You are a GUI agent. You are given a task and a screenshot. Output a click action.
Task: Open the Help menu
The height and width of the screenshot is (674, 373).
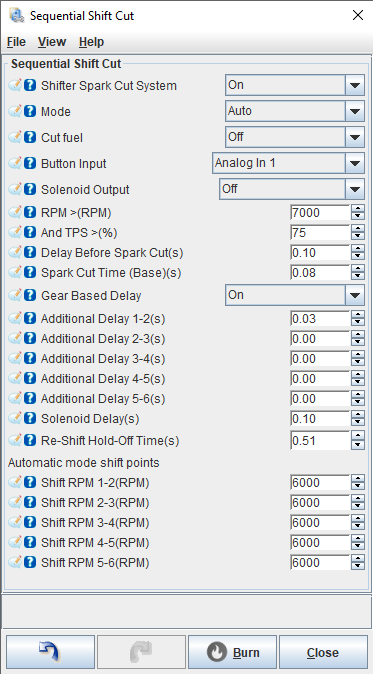pos(92,42)
